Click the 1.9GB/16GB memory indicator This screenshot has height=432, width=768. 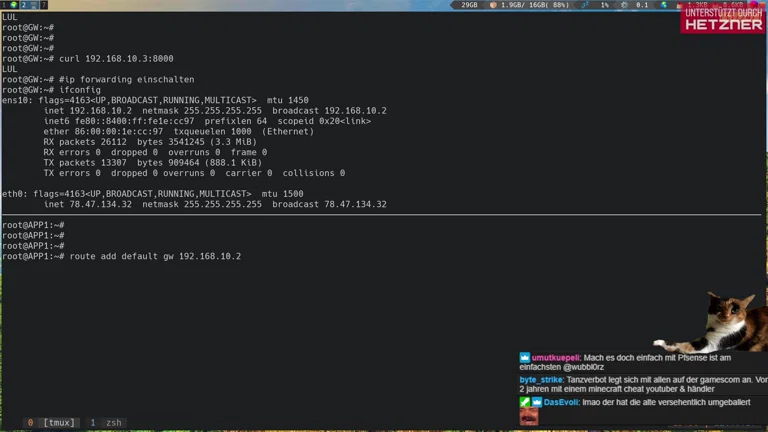point(532,5)
